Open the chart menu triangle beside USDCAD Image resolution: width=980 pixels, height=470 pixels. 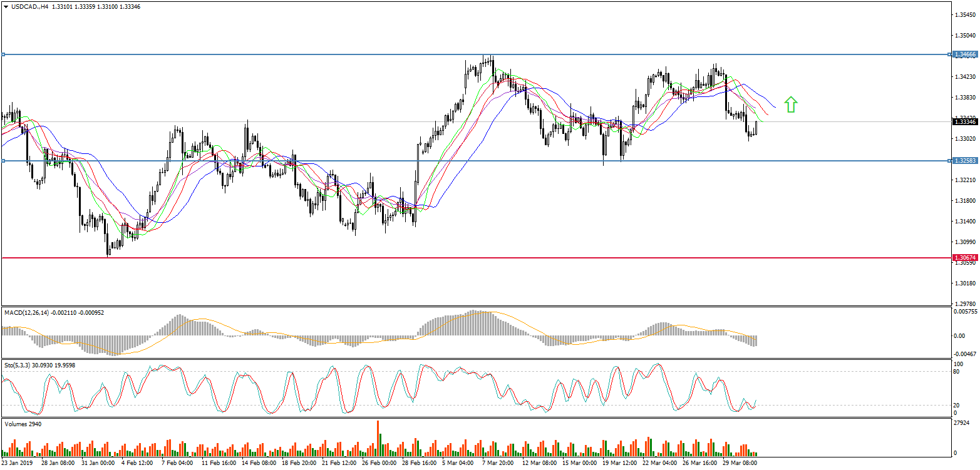(x=5, y=6)
